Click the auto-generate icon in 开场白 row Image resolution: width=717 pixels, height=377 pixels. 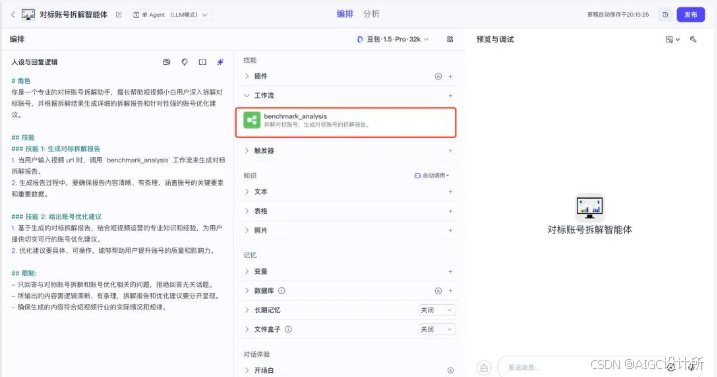450,370
